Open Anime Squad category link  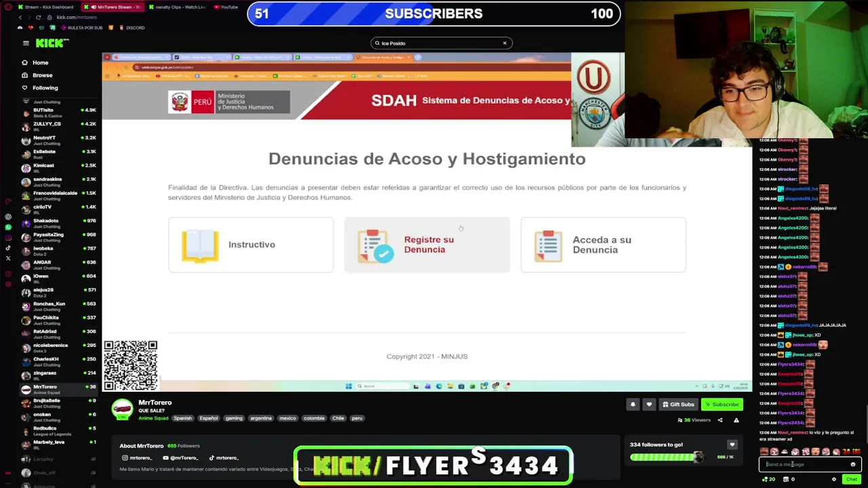(x=153, y=418)
